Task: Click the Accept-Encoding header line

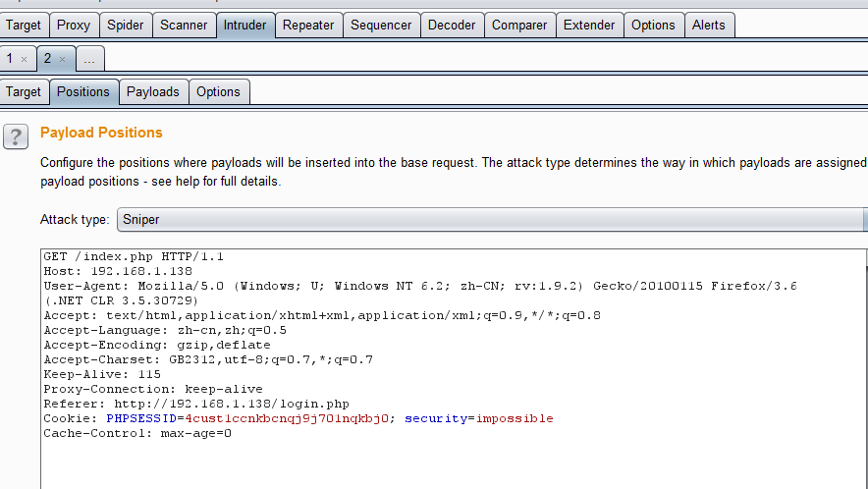Action: tap(157, 345)
